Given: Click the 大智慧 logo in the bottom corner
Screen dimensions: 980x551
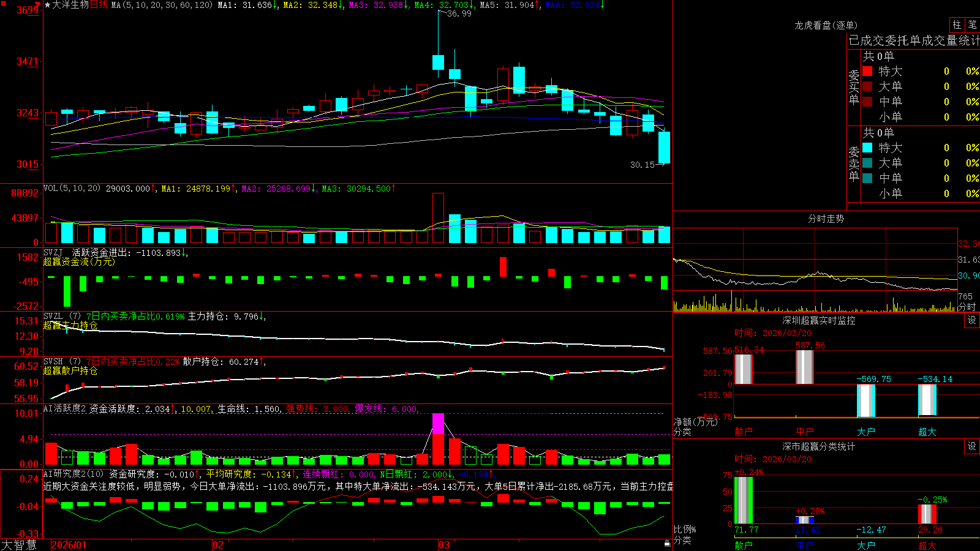Looking at the screenshot, I should pos(19,545).
